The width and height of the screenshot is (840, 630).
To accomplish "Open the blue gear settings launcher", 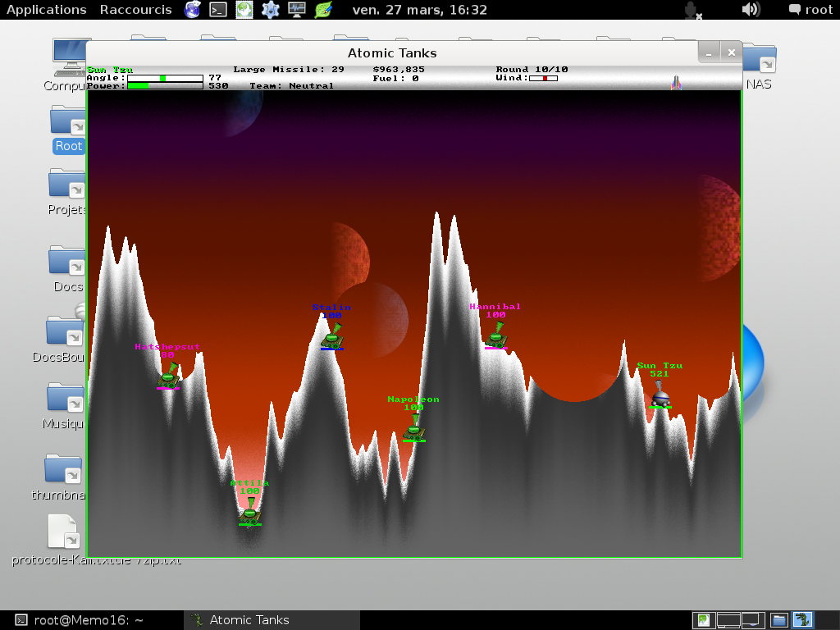I will tap(271, 10).
